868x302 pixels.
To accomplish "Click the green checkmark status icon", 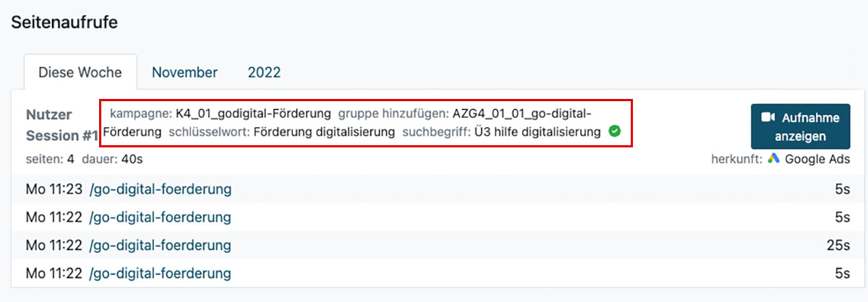I will (x=615, y=131).
